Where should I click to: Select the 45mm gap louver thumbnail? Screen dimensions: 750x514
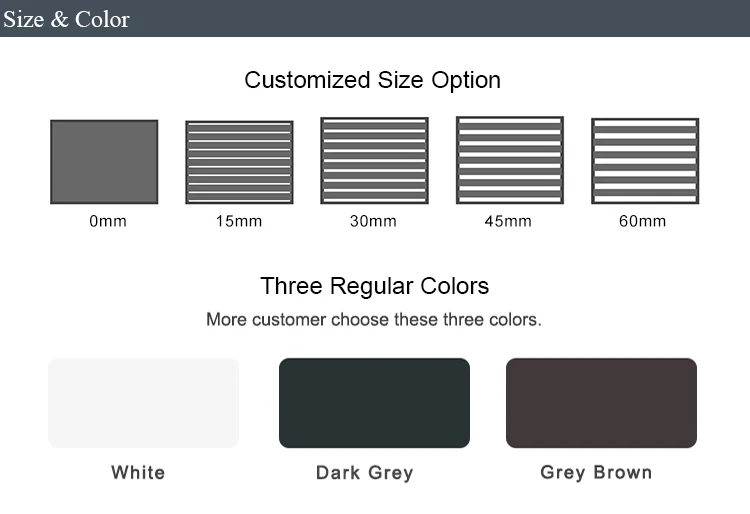[509, 160]
